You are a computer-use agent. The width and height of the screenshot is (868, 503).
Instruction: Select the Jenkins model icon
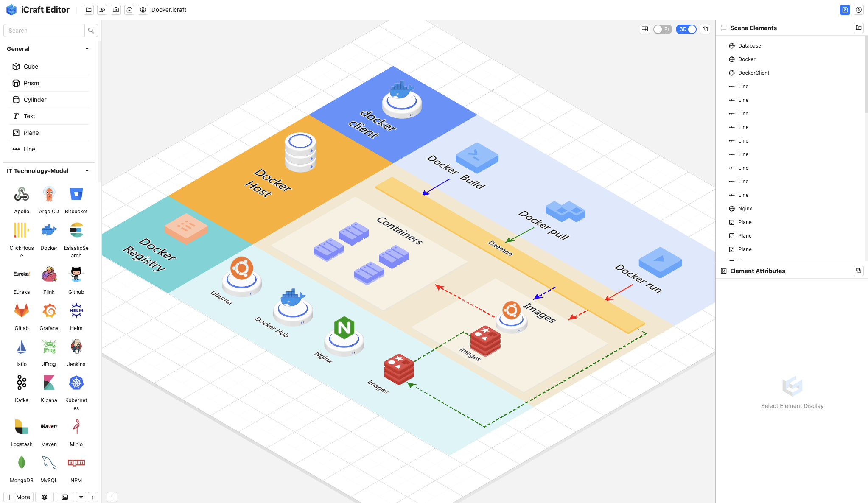pos(76,347)
